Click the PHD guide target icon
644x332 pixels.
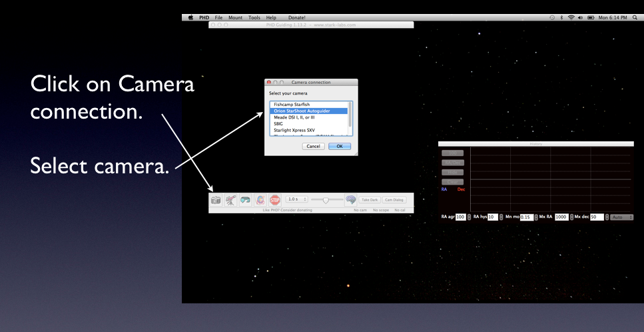pyautogui.click(x=260, y=199)
